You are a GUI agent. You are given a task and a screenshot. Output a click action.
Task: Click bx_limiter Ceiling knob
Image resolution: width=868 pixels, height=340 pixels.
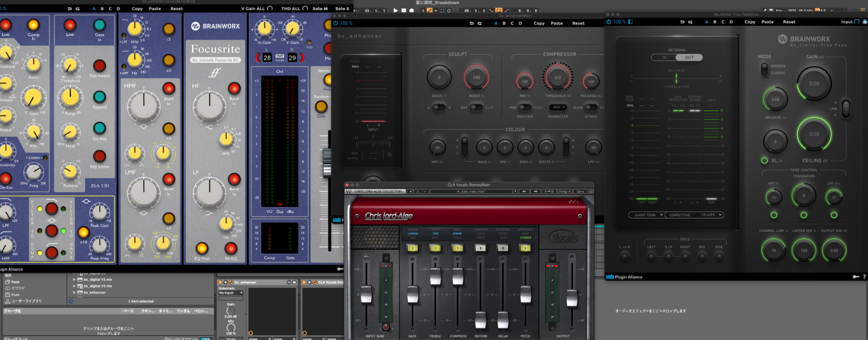(x=814, y=134)
